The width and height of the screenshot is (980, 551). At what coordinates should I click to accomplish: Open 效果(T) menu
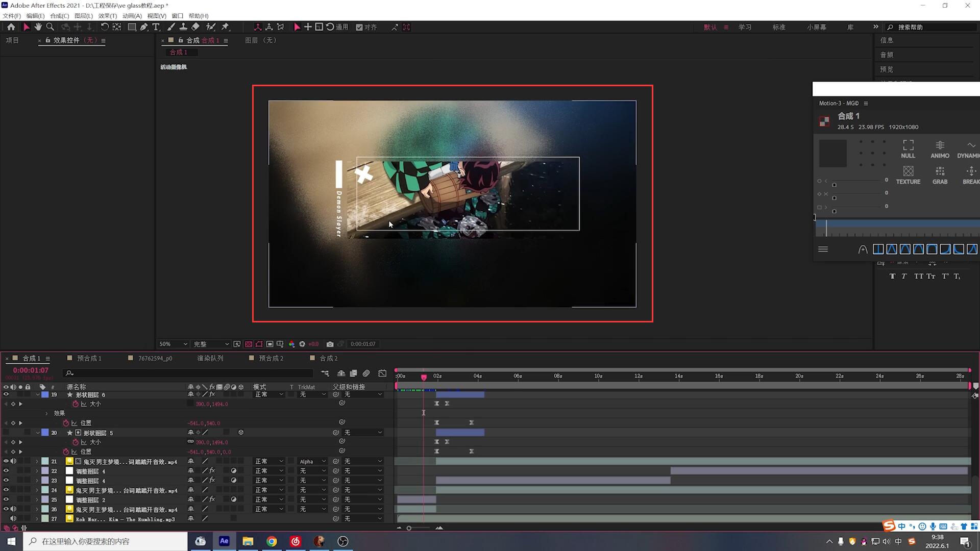107,16
